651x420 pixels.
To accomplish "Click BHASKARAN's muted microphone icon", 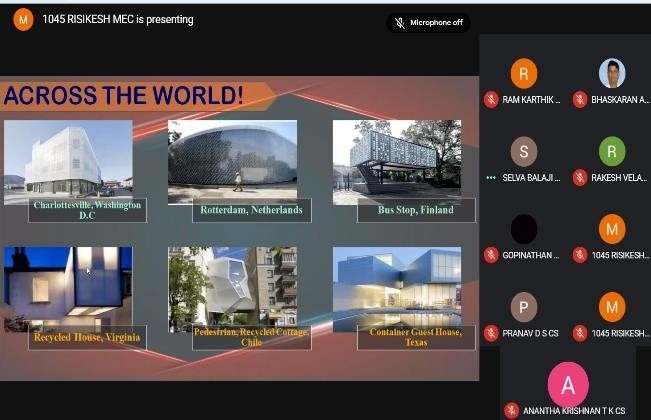I will click(x=580, y=100).
